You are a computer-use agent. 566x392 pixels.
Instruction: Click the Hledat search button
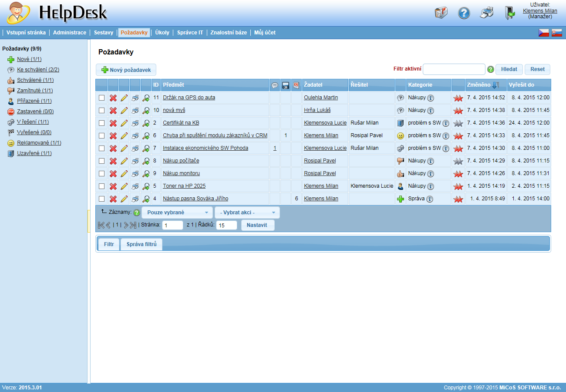pos(509,69)
